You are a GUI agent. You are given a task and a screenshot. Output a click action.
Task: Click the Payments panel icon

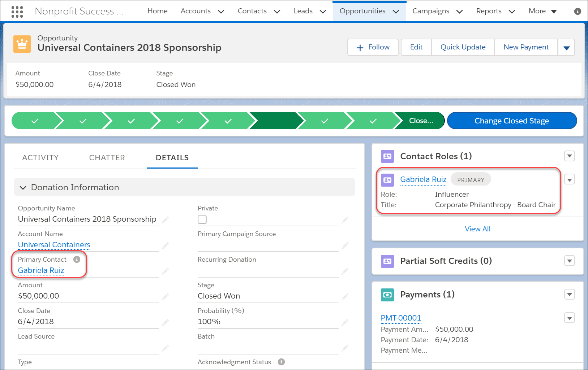(x=387, y=295)
